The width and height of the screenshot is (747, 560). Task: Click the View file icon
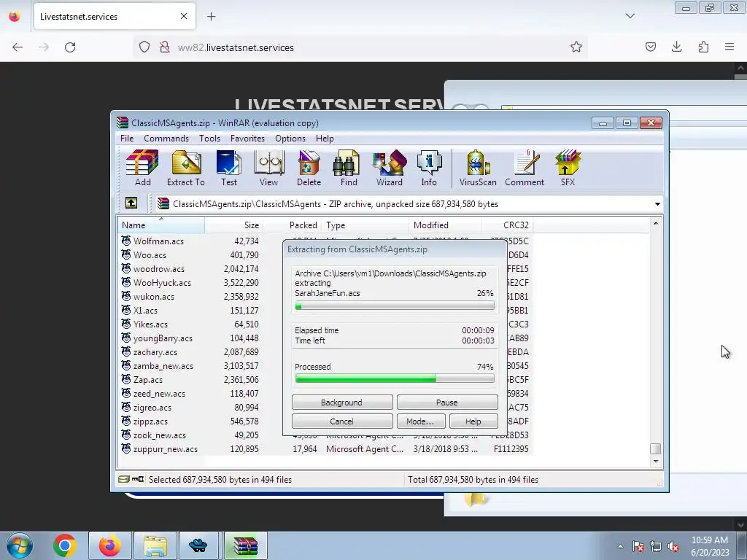click(268, 168)
